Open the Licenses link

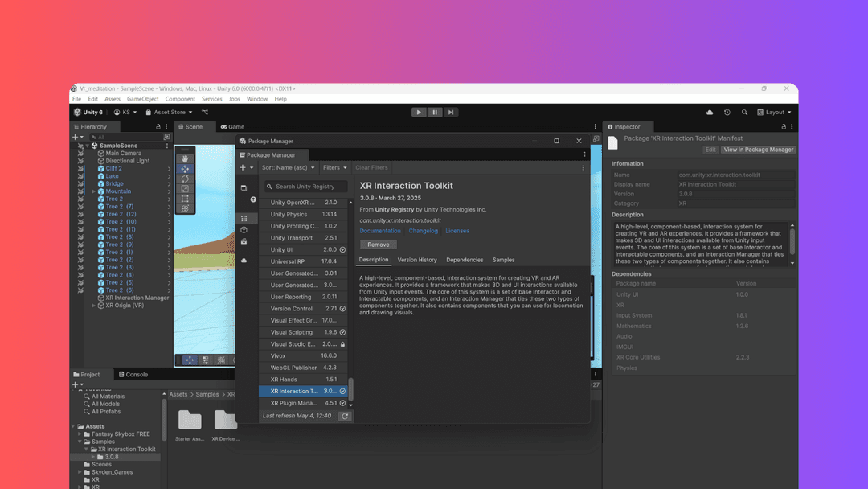457,231
